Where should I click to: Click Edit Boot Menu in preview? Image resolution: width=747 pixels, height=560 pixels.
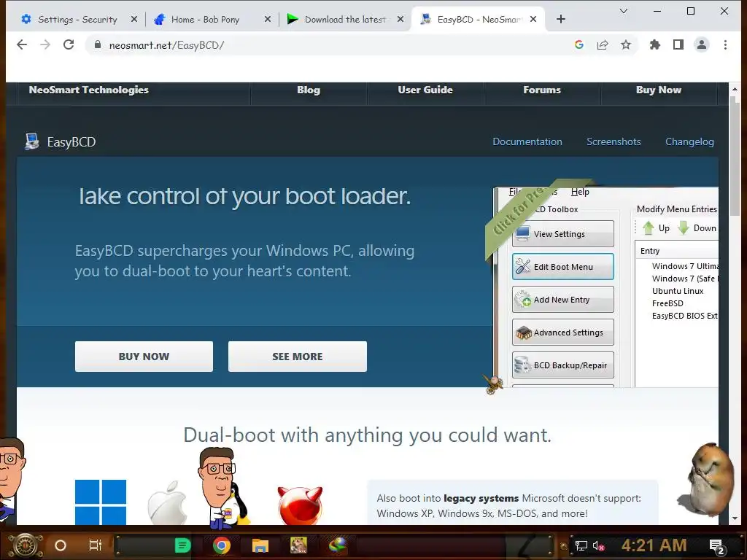[563, 267]
